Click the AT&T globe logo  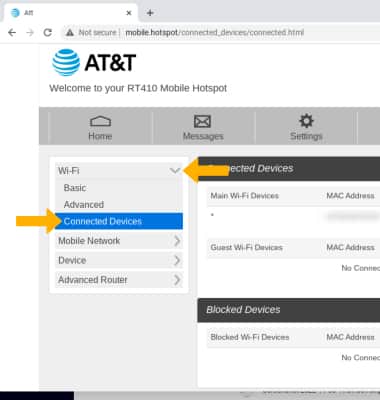(x=66, y=62)
